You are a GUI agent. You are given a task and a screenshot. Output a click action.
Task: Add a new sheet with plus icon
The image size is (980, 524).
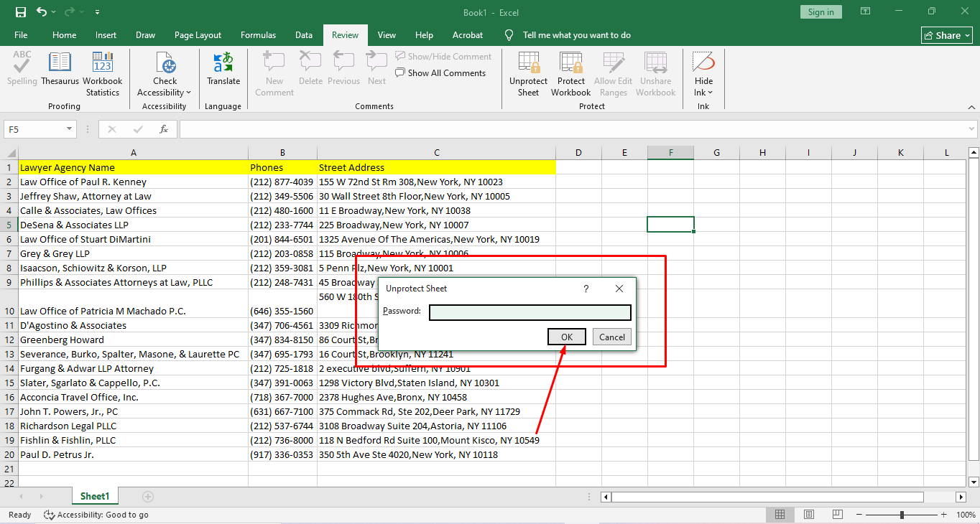click(148, 497)
